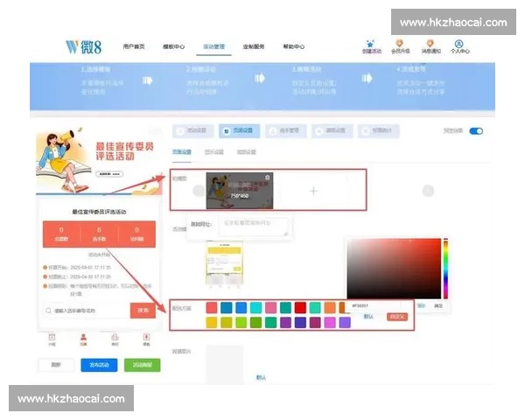Tap the first bottom nav icon in phone preview
The width and height of the screenshot is (525, 420).
[x=52, y=339]
